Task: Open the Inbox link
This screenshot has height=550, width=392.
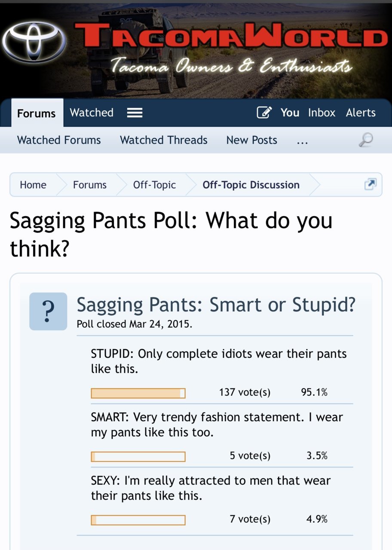Action: [x=322, y=113]
